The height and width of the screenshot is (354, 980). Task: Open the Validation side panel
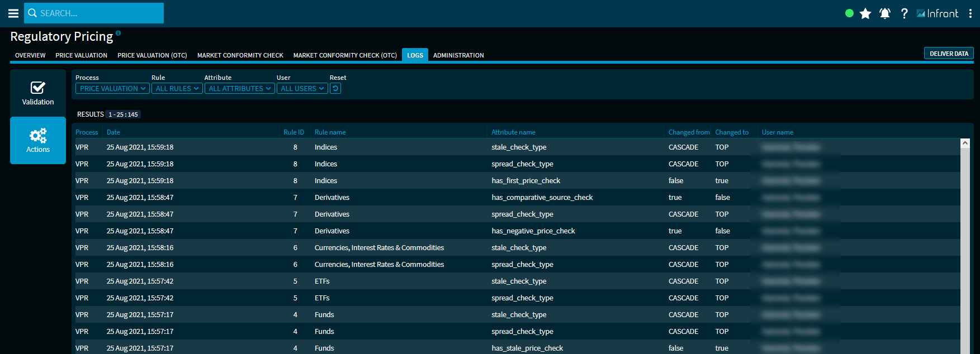pos(38,93)
